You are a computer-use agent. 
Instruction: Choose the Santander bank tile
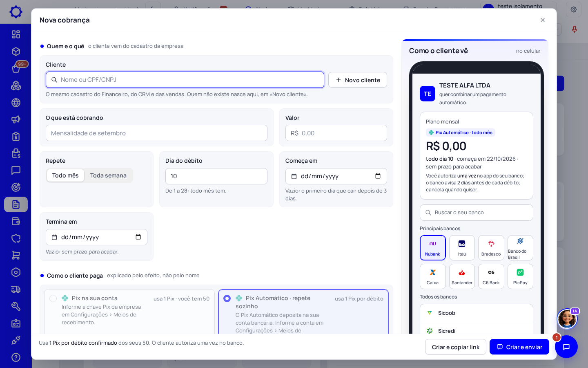point(462,276)
